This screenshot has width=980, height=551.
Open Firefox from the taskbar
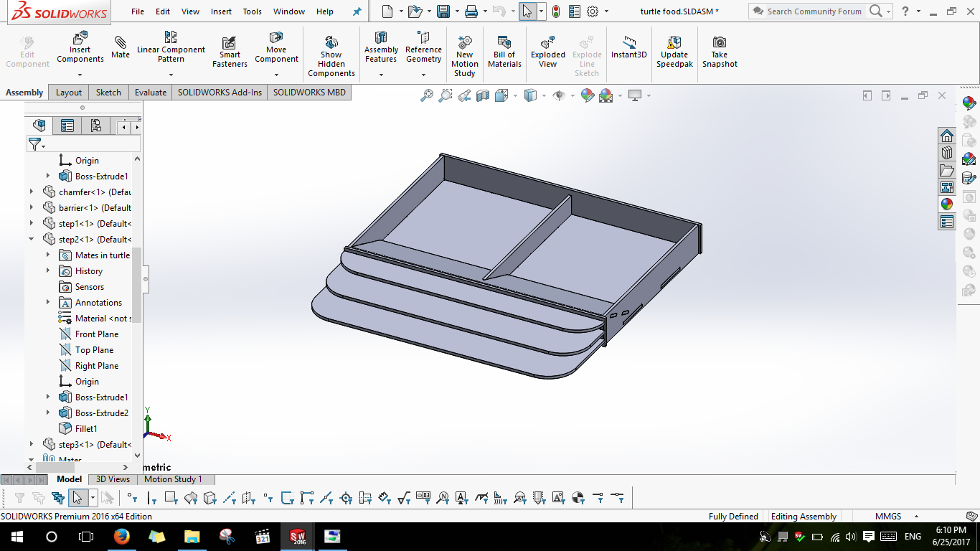(x=121, y=537)
